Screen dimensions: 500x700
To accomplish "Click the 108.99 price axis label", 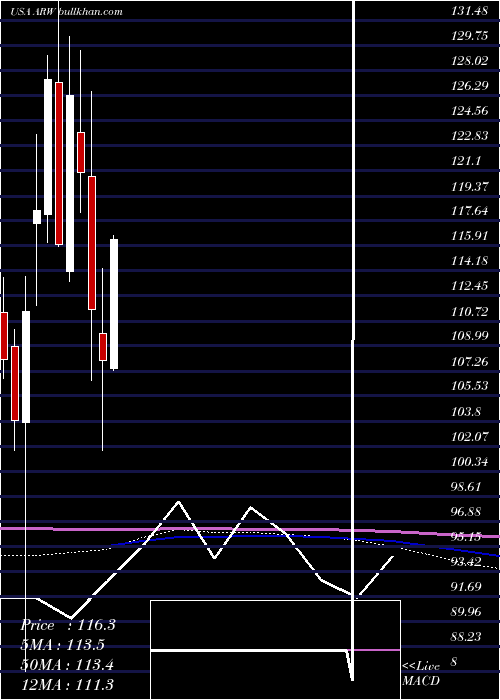I will click(x=469, y=337).
